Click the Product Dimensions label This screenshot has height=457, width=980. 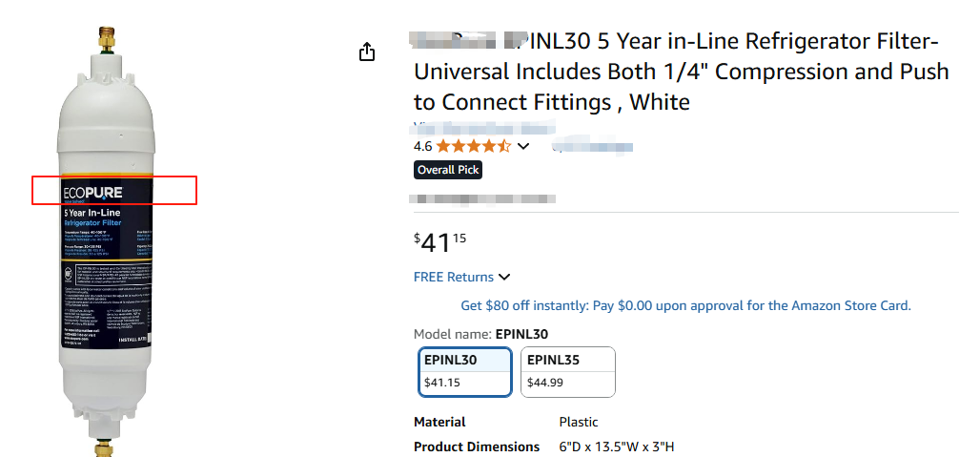point(477,447)
